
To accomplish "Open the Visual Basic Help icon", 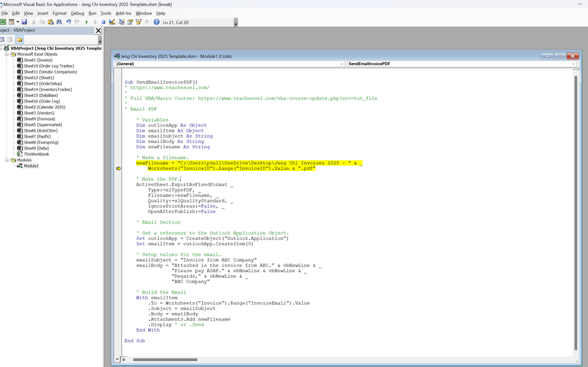I will coord(157,22).
